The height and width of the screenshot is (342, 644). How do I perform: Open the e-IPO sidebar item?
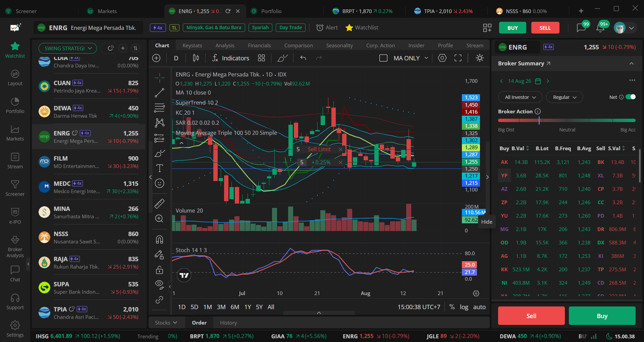pyautogui.click(x=15, y=216)
